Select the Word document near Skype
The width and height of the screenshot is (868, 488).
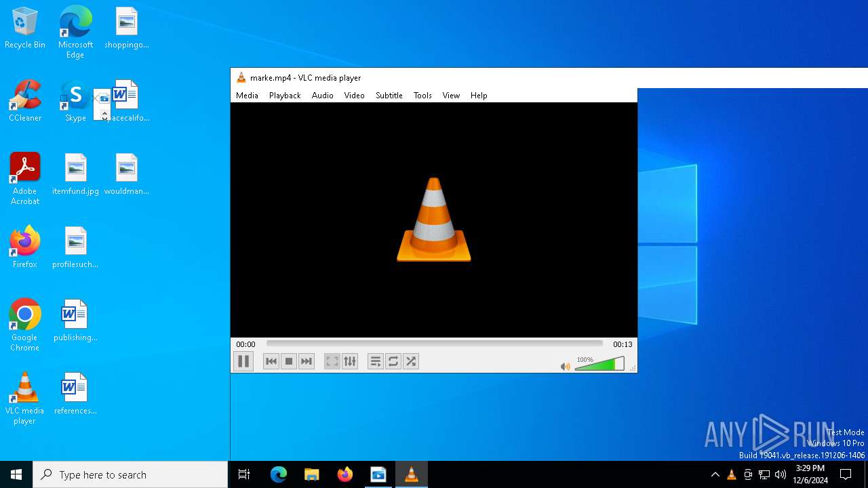point(126,102)
